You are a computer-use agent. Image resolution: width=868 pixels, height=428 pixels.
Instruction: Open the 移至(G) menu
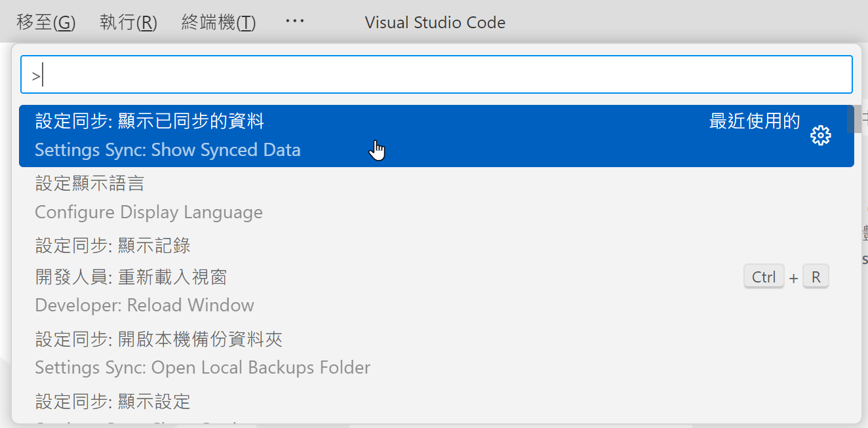(46, 22)
